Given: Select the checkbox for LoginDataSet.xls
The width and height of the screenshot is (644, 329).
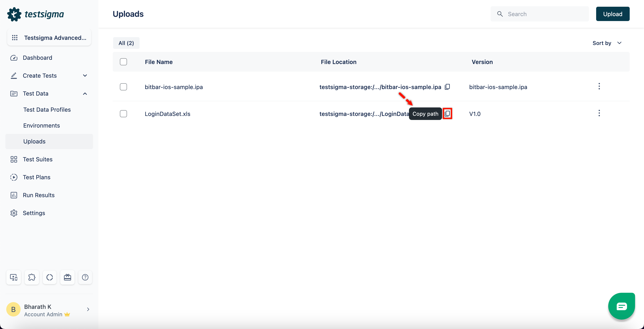Looking at the screenshot, I should pos(123,114).
